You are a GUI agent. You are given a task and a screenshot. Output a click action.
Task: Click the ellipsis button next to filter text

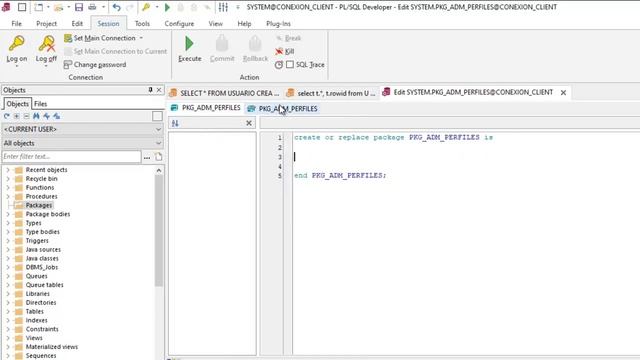tap(147, 157)
